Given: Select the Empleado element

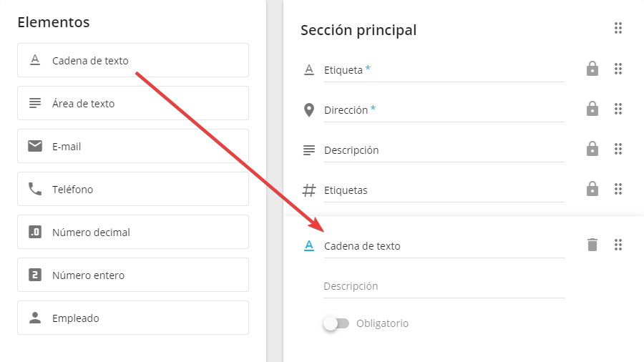Looking at the screenshot, I should coord(133,318).
